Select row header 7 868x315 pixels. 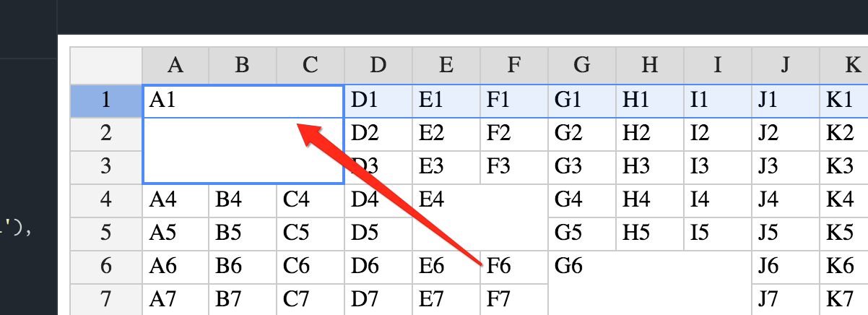[106, 299]
